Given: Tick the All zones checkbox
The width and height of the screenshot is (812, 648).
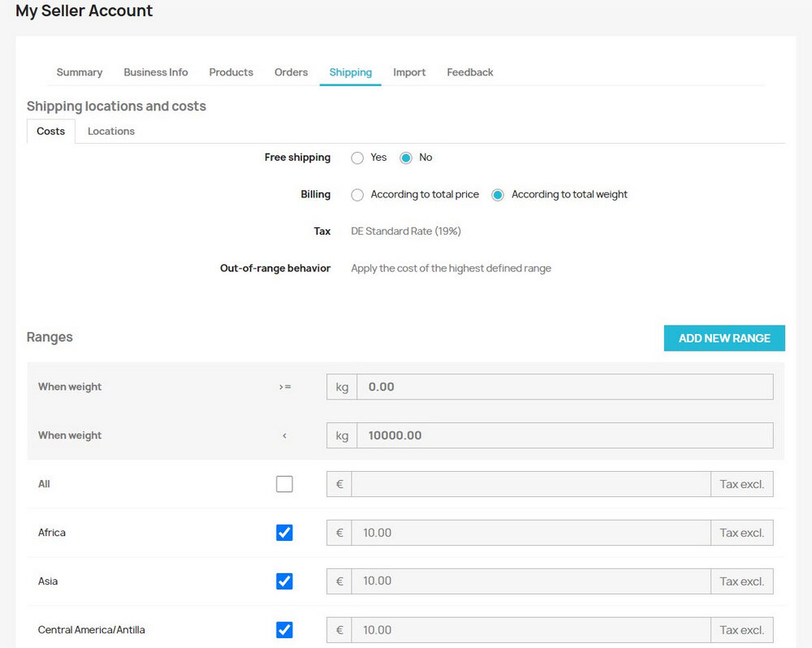Looking at the screenshot, I should pyautogui.click(x=284, y=484).
